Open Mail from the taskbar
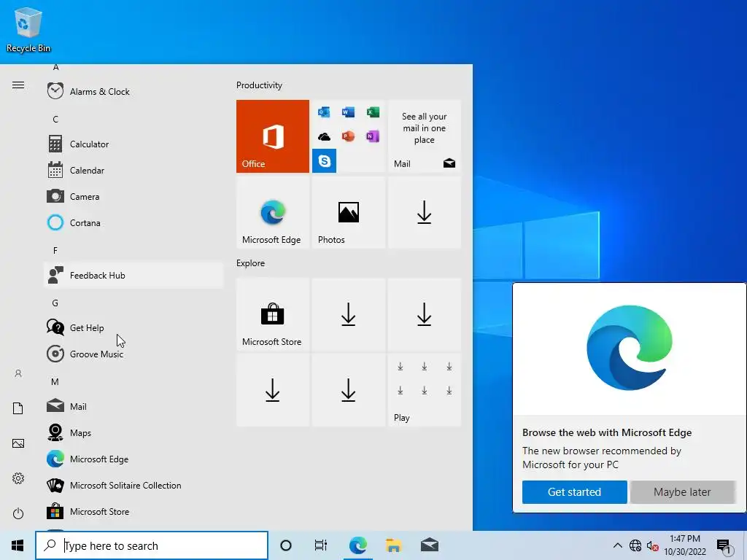Screen dimensions: 747x560 tap(430, 545)
